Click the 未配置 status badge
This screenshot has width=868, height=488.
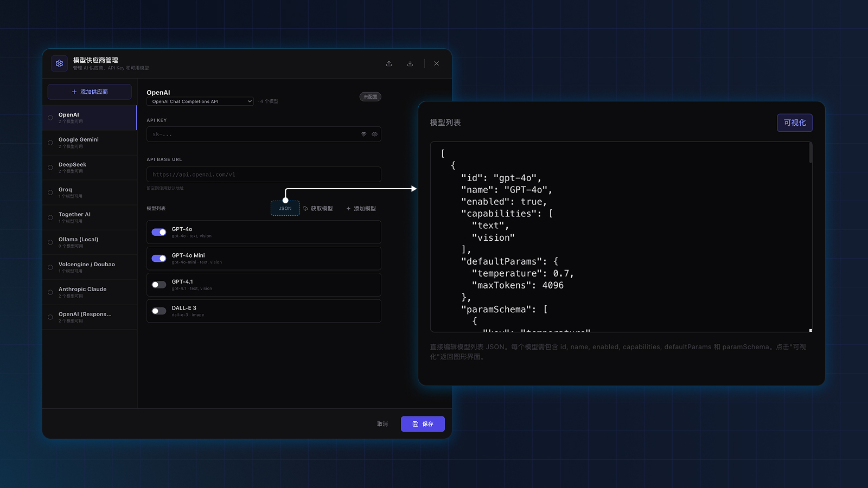[371, 97]
